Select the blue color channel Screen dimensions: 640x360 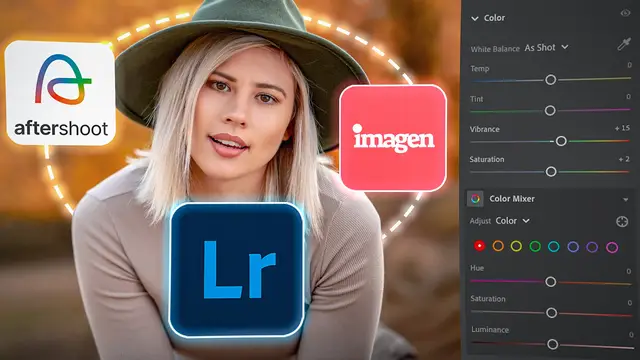(573, 247)
